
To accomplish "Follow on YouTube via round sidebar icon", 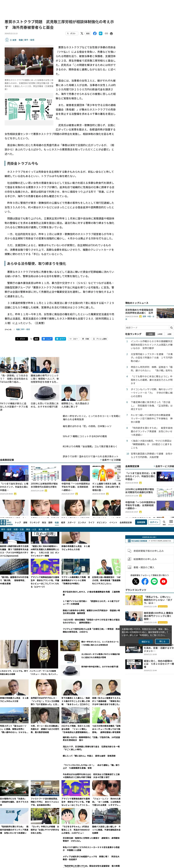I will click(x=164, y=581).
